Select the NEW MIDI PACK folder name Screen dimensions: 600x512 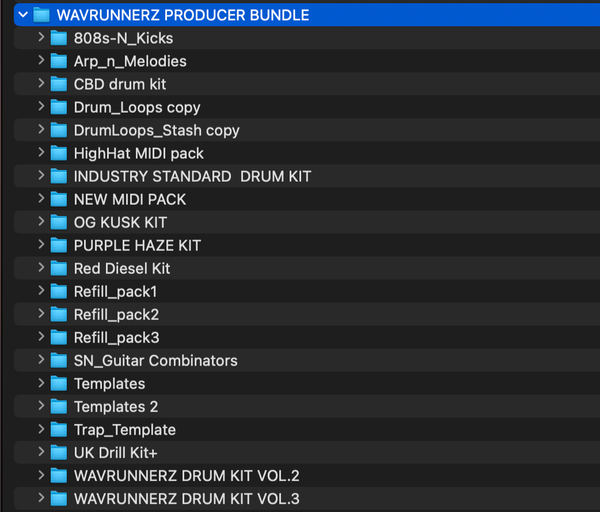130,199
